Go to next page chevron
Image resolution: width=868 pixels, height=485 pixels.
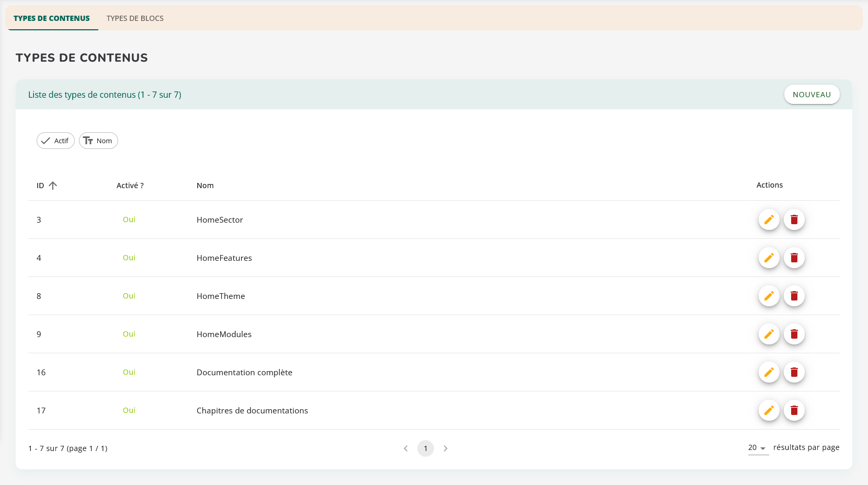pyautogui.click(x=446, y=448)
